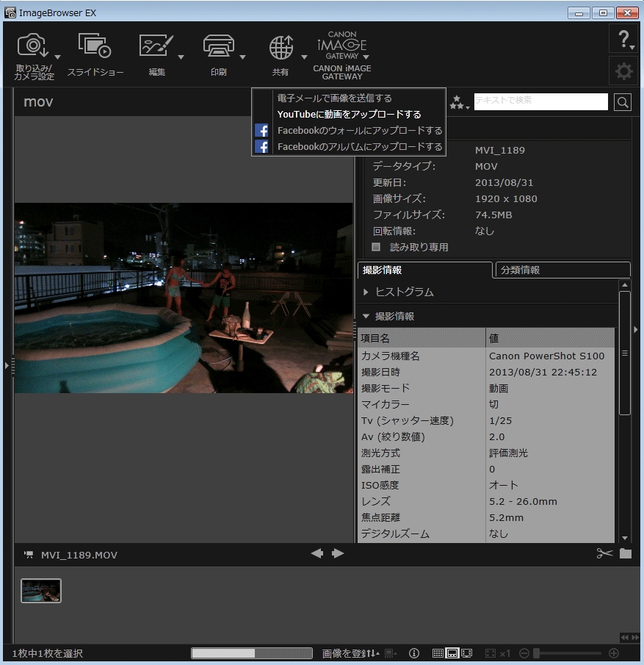Expand the ヒストグラム histogram section

click(404, 292)
